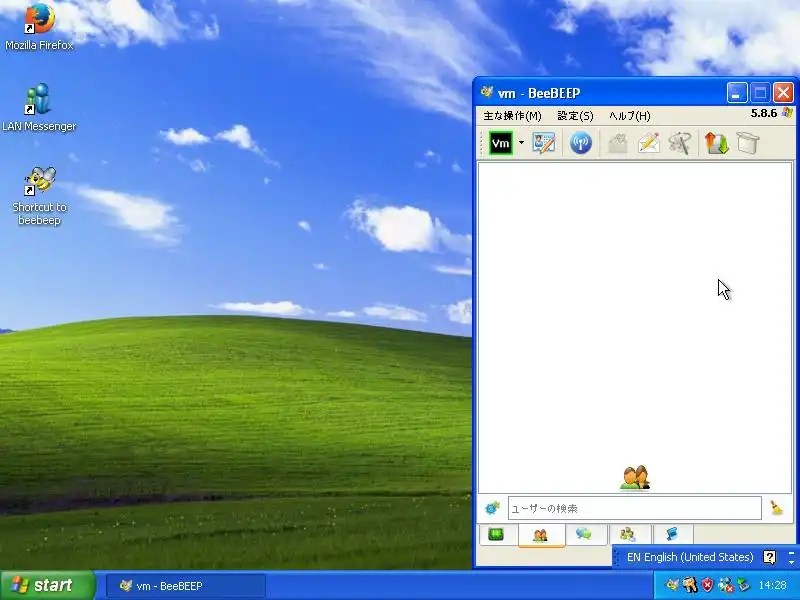The image size is (800, 600).
Task: Click the keys tray icon
Action: pyautogui.click(x=689, y=585)
